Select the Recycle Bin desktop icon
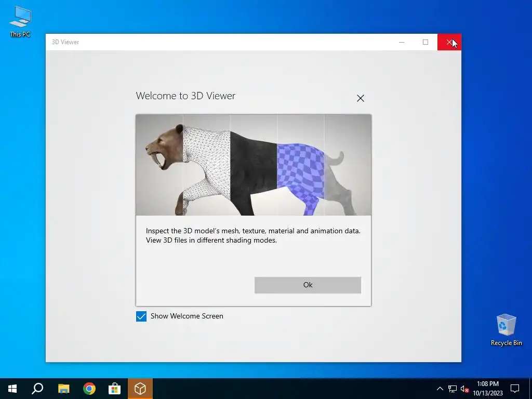 [506, 330]
